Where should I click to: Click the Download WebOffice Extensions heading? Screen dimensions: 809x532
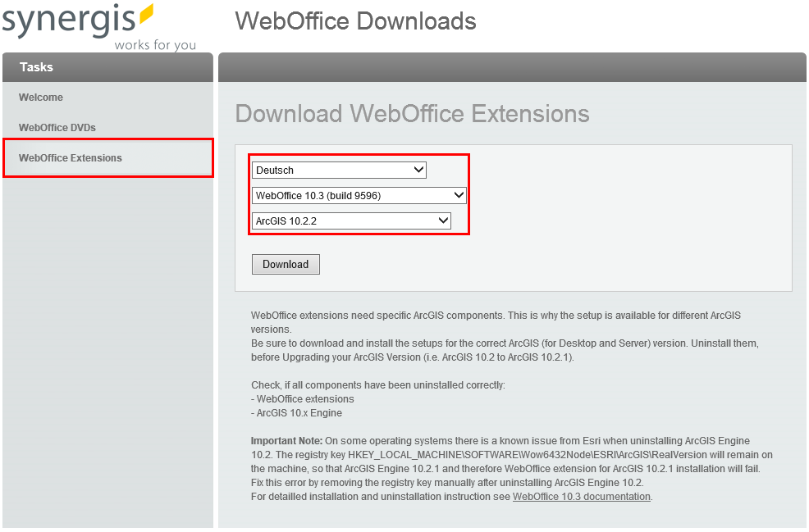click(412, 114)
